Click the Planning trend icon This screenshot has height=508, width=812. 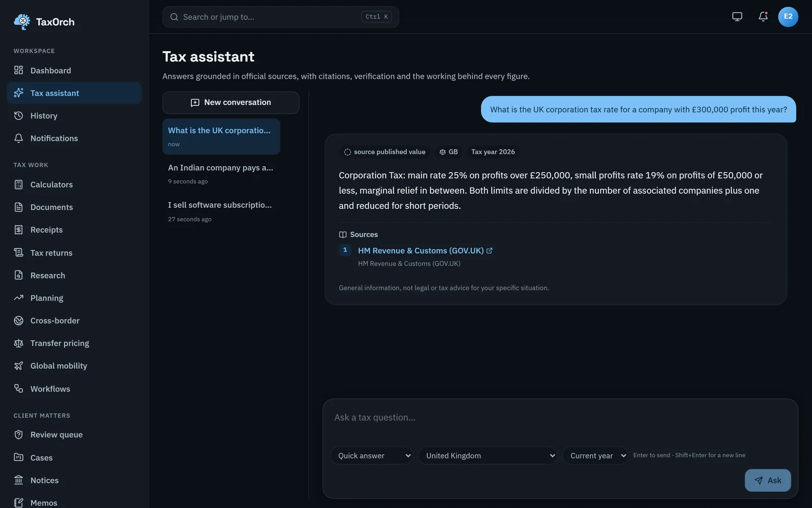tap(19, 298)
